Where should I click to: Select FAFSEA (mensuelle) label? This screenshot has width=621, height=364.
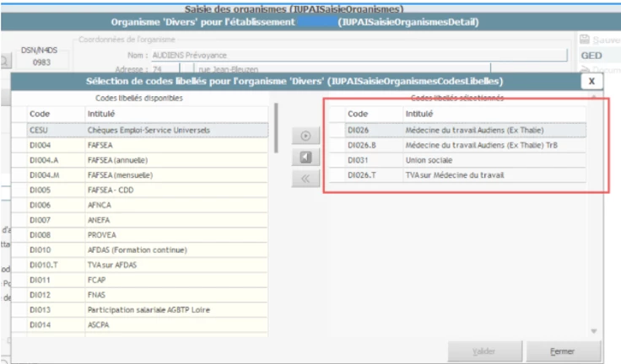(x=120, y=175)
